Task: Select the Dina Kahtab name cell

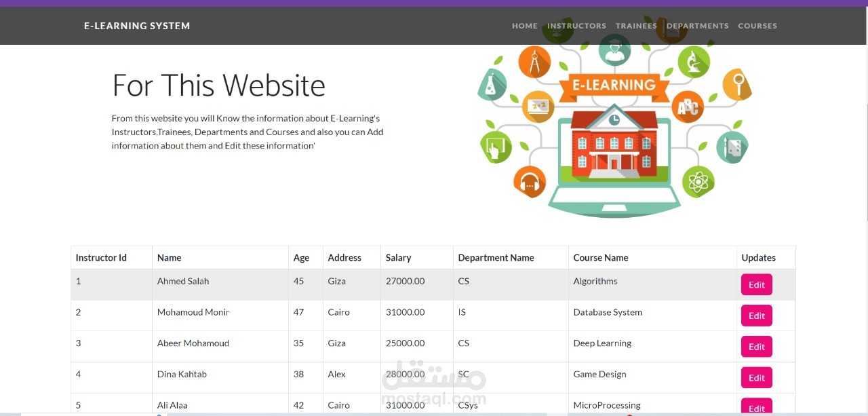Action: pos(220,378)
